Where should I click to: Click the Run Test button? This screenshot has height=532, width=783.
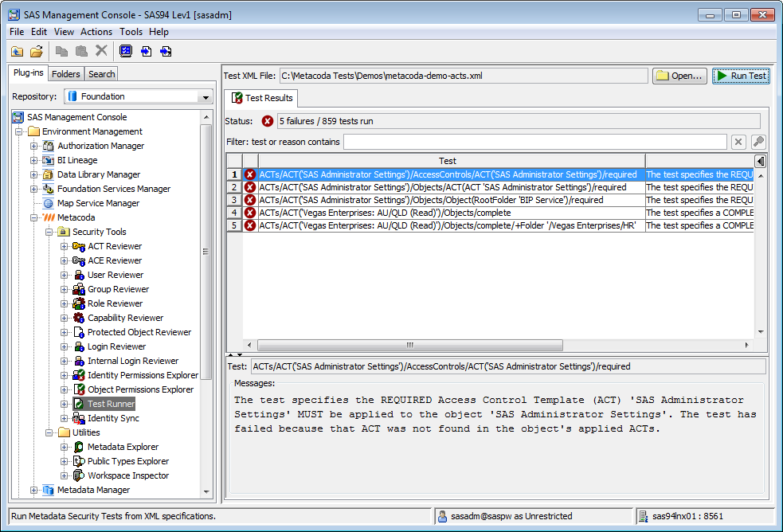pyautogui.click(x=741, y=76)
